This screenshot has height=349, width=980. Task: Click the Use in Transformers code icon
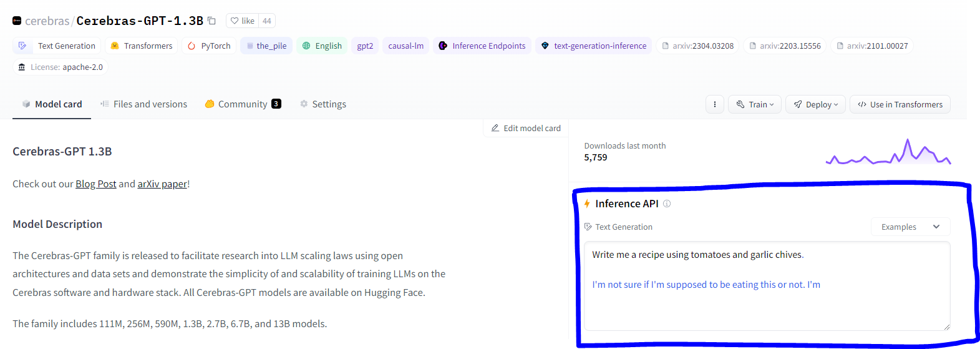coord(862,104)
